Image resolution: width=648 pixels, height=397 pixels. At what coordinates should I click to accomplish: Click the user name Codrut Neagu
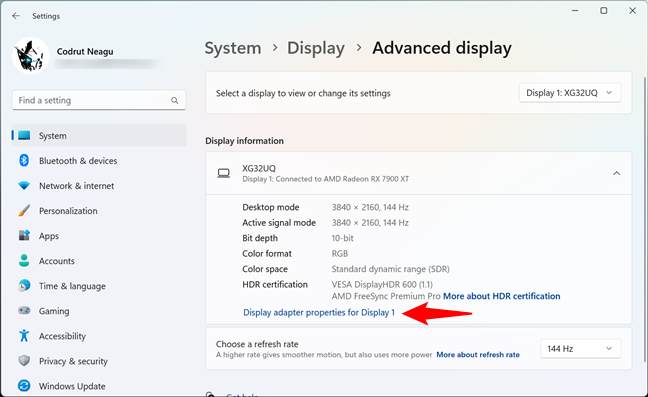[85, 52]
